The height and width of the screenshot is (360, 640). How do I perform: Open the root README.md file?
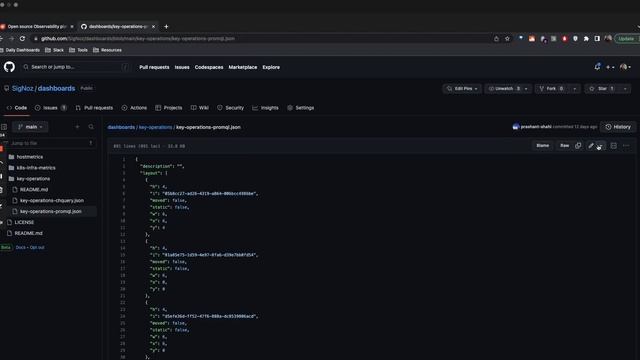tap(24, 233)
